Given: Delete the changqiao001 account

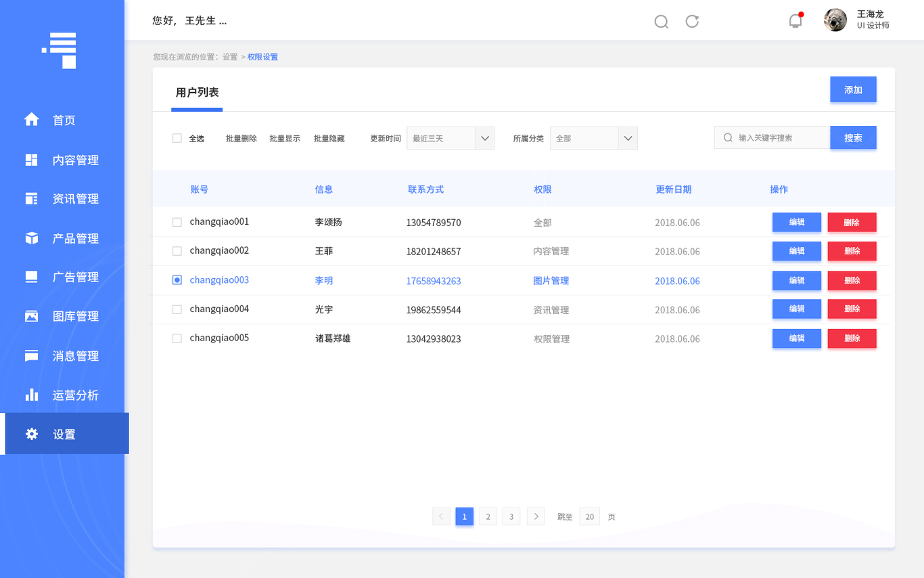Looking at the screenshot, I should coord(852,222).
